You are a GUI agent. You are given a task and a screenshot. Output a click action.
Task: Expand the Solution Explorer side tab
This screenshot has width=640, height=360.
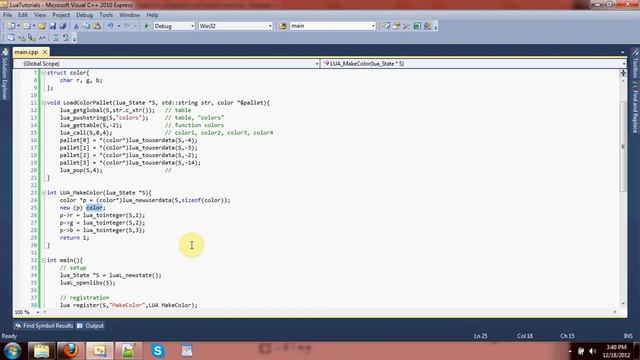click(5, 74)
